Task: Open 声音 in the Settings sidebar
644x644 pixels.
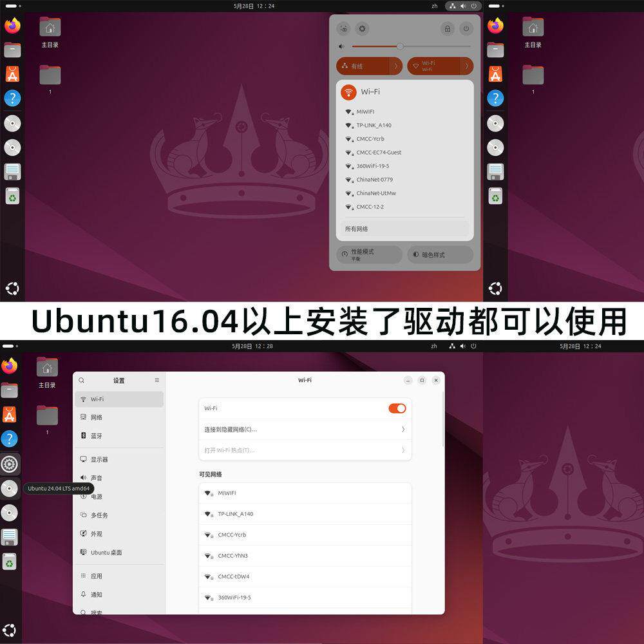Action: point(119,478)
